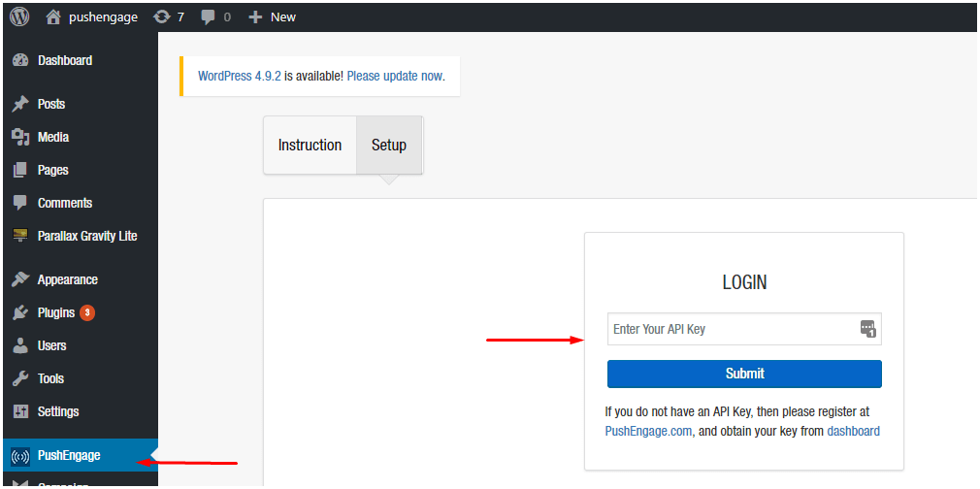Open Appearance in sidebar
The width and height of the screenshot is (980, 489).
(x=68, y=279)
